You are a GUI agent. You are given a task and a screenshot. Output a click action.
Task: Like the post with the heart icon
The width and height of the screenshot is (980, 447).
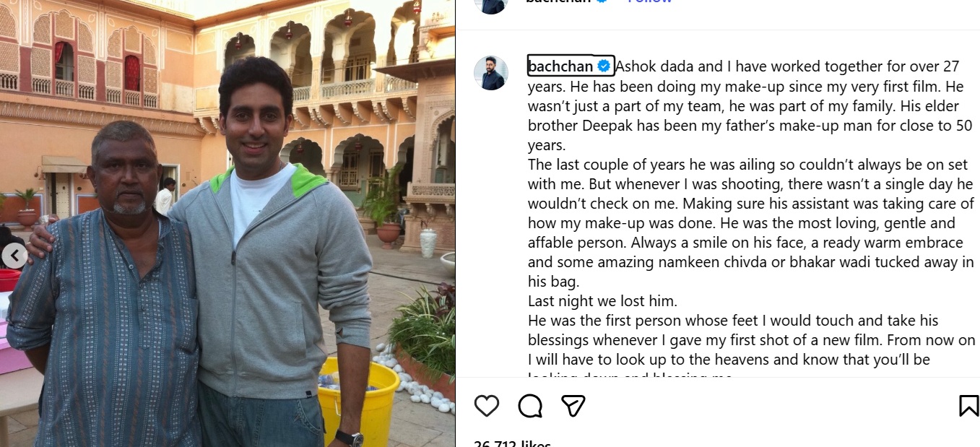click(x=487, y=406)
